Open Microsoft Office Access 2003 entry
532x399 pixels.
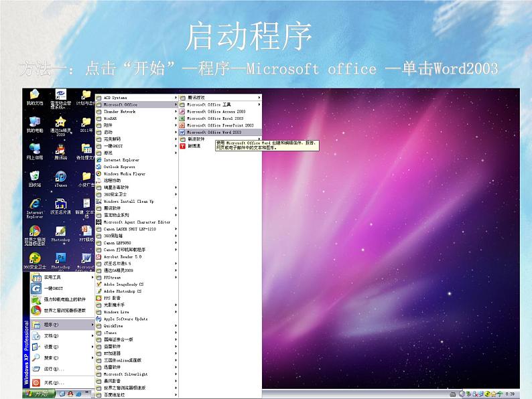(x=220, y=111)
